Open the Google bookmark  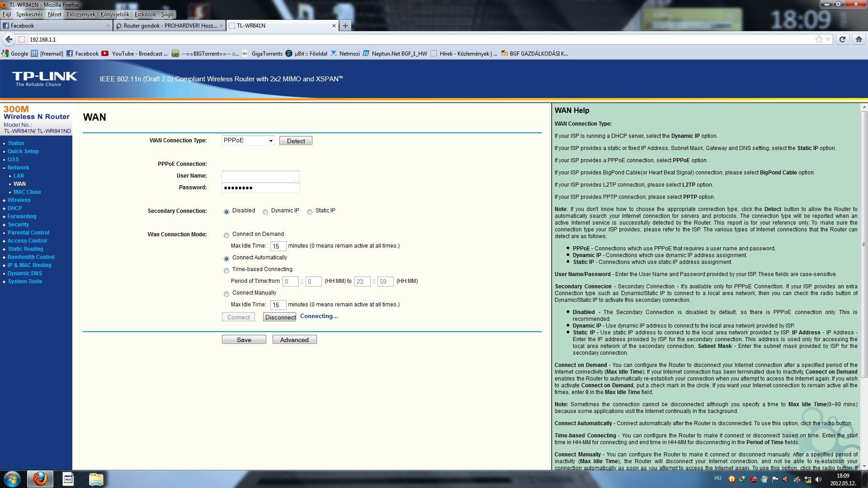(15, 53)
